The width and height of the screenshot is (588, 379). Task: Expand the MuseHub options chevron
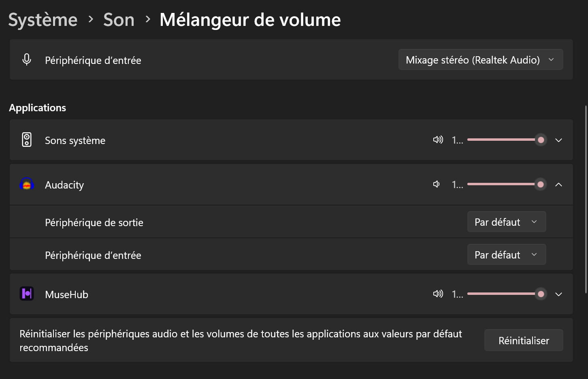click(x=558, y=294)
